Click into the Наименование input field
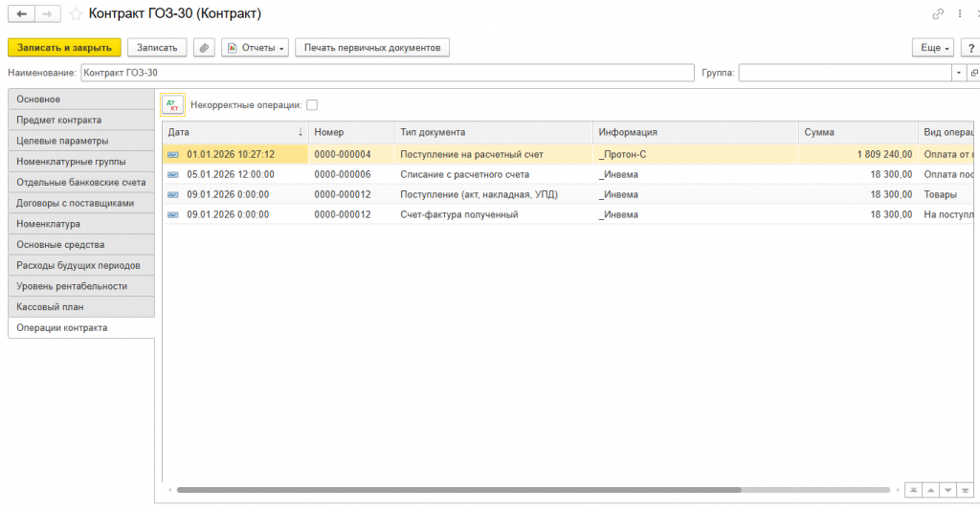 [x=388, y=73]
